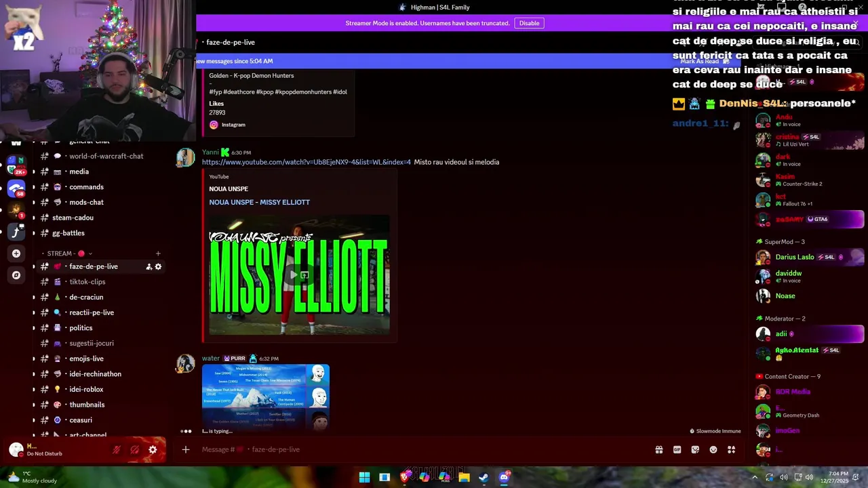Image resolution: width=868 pixels, height=488 pixels.
Task: Open Copilot app in taskbar
Action: pyautogui.click(x=424, y=477)
